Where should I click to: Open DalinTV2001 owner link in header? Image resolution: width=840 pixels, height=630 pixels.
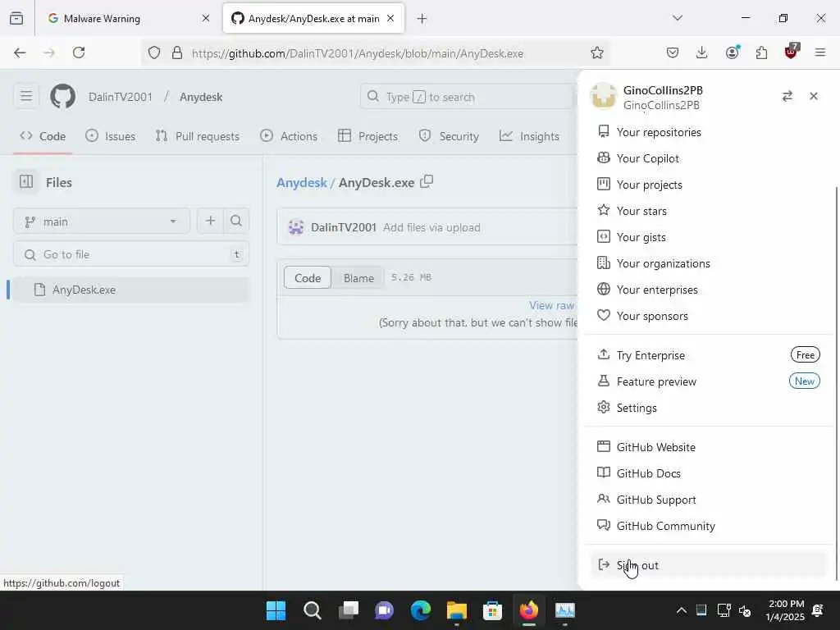point(121,97)
